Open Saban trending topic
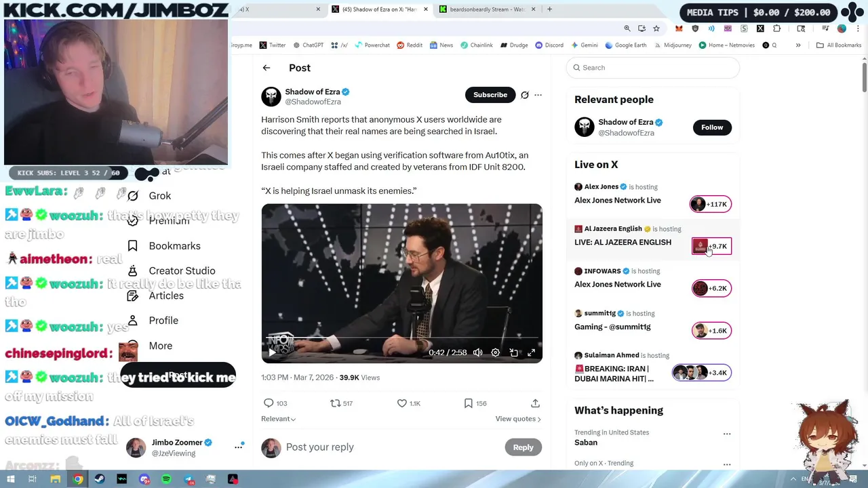 (586, 443)
